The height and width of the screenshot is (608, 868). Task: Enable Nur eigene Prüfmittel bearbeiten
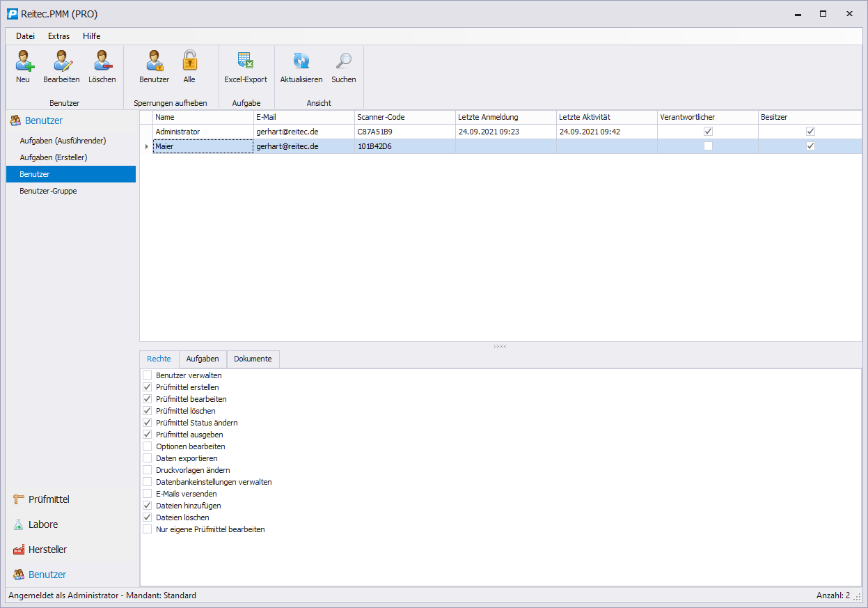click(147, 529)
